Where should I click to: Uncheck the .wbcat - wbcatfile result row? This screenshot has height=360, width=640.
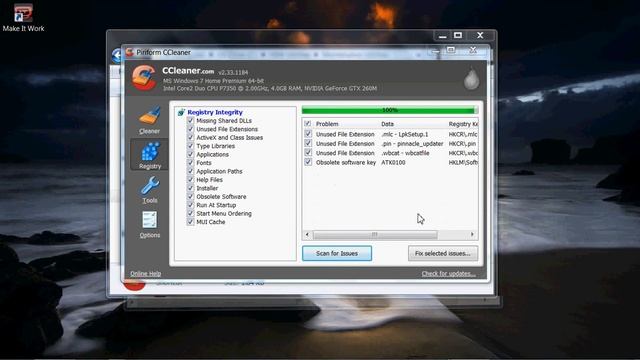[308, 153]
